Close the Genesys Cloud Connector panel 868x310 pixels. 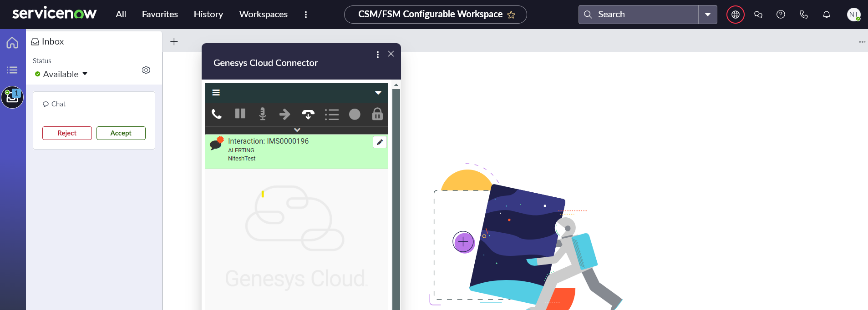coord(391,54)
